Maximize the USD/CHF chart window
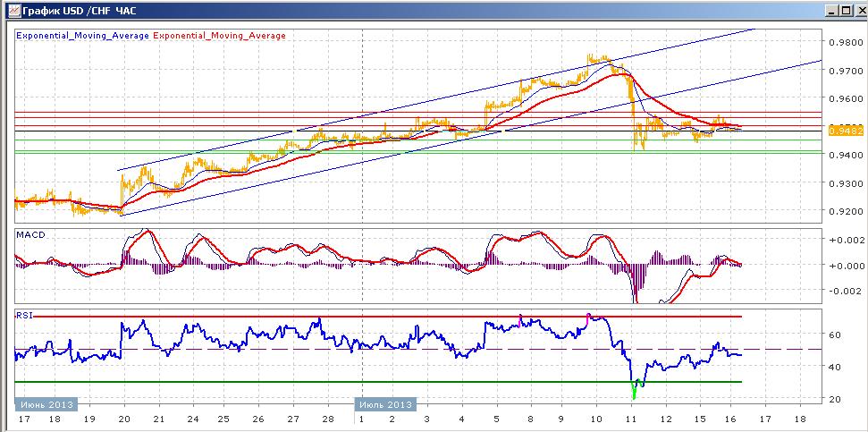Image resolution: width=868 pixels, height=432 pixels. pyautogui.click(x=845, y=11)
